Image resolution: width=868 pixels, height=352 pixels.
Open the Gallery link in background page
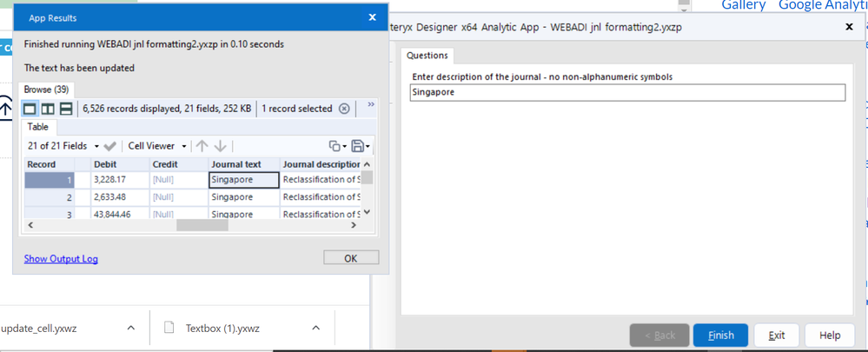(744, 5)
